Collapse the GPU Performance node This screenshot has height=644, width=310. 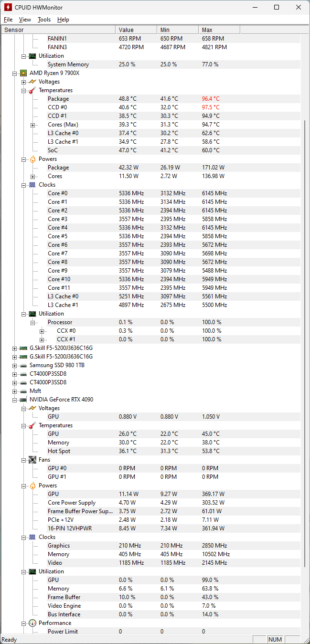[x=23, y=623]
